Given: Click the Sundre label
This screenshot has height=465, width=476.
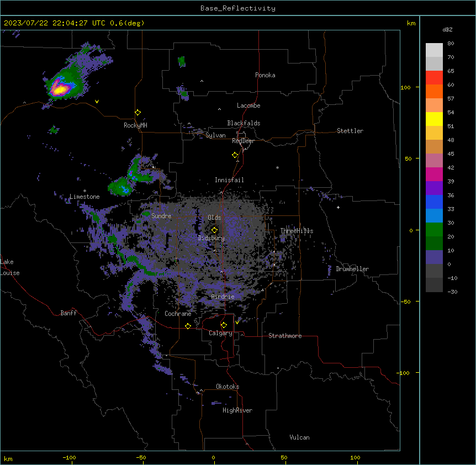Looking at the screenshot, I should coord(161,216).
